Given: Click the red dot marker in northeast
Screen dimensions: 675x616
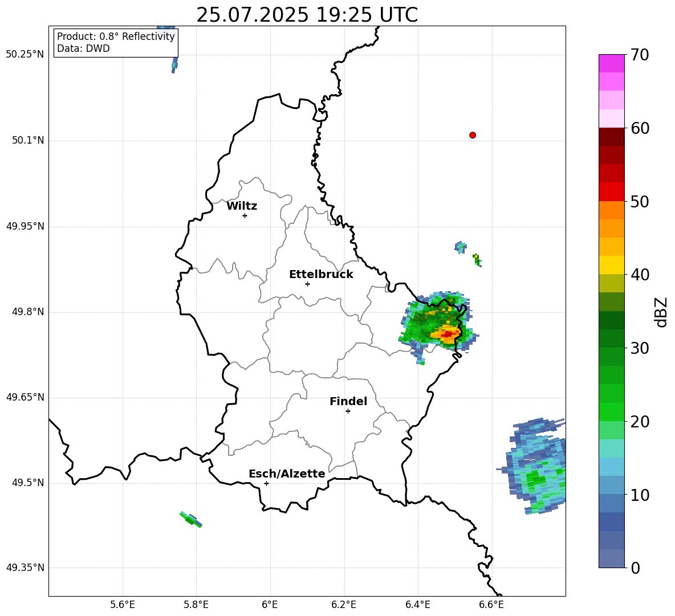Looking at the screenshot, I should click(x=473, y=135).
